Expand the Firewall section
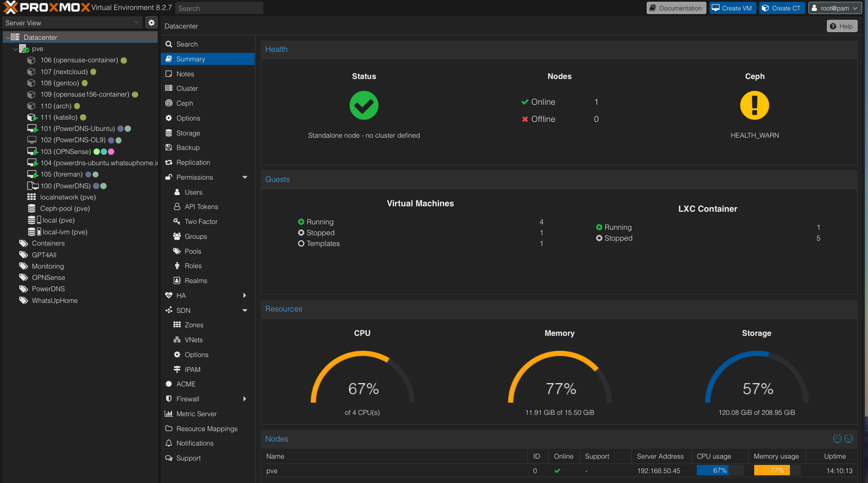 coord(245,399)
